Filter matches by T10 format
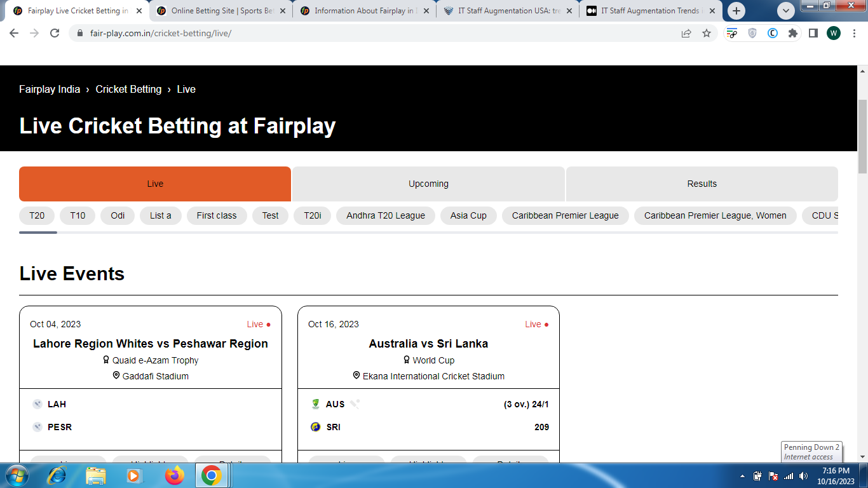 pos(78,215)
